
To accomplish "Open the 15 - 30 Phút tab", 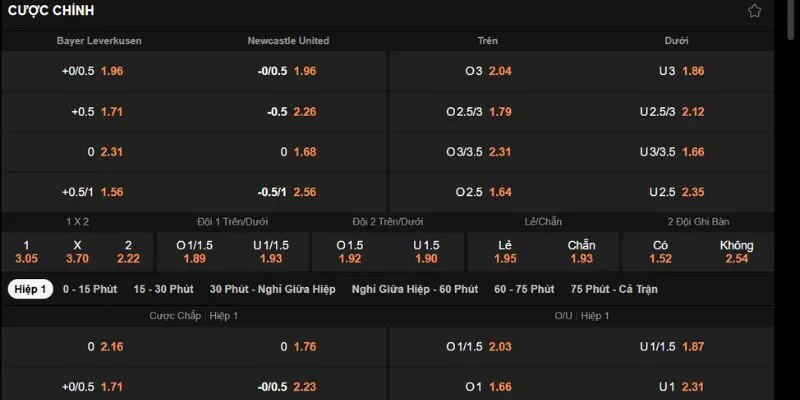I will 163,289.
